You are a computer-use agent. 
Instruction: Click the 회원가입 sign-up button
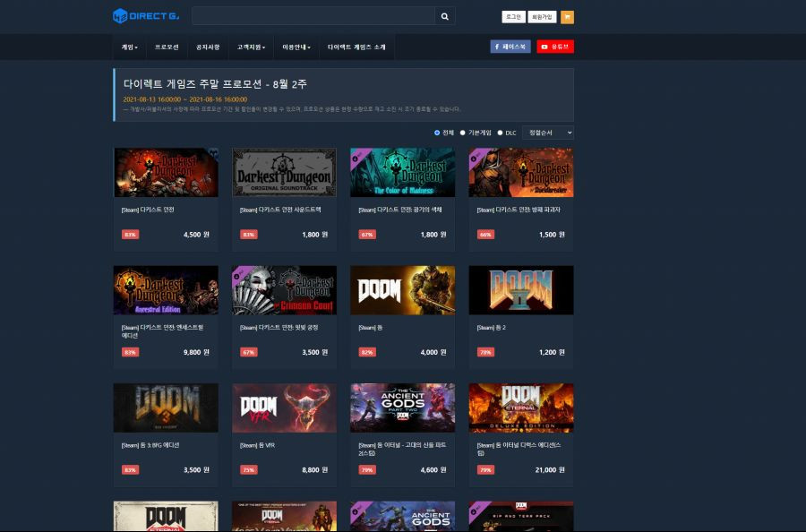coord(542,17)
